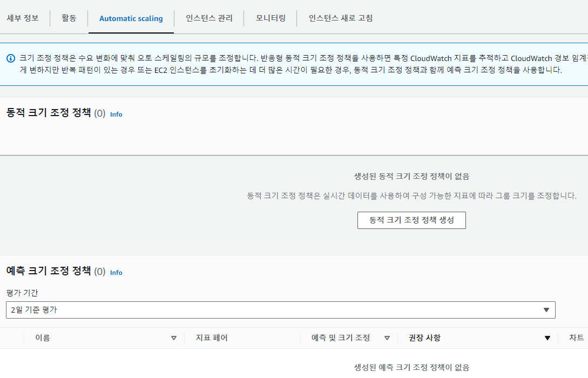This screenshot has width=588, height=378.
Task: Click the info circle icon in the blue banner
Action: coord(11,58)
